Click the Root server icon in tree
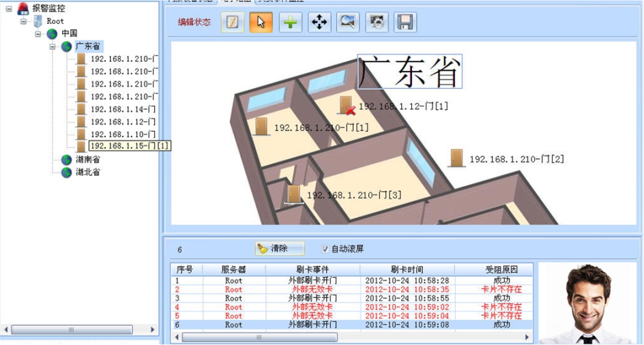 pos(38,21)
